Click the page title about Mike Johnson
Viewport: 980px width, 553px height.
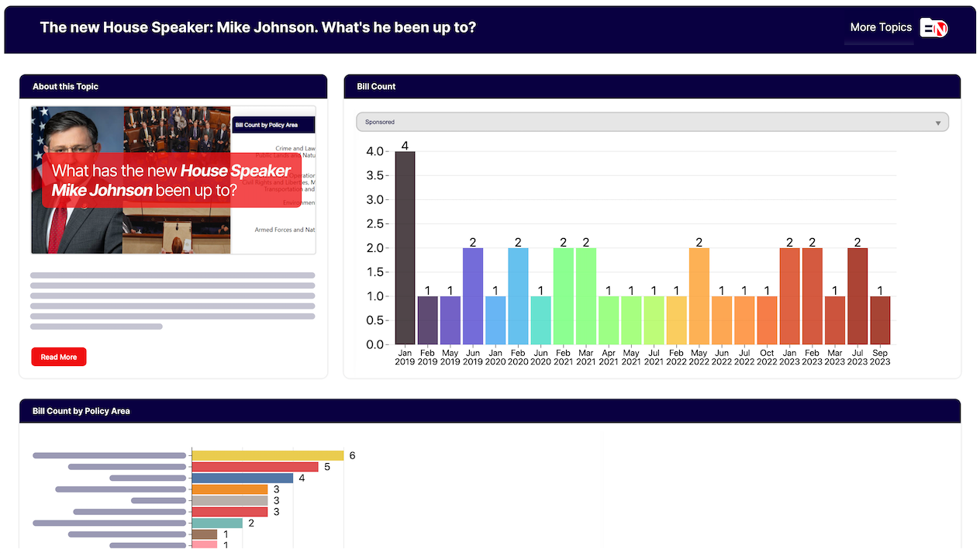coord(257,28)
